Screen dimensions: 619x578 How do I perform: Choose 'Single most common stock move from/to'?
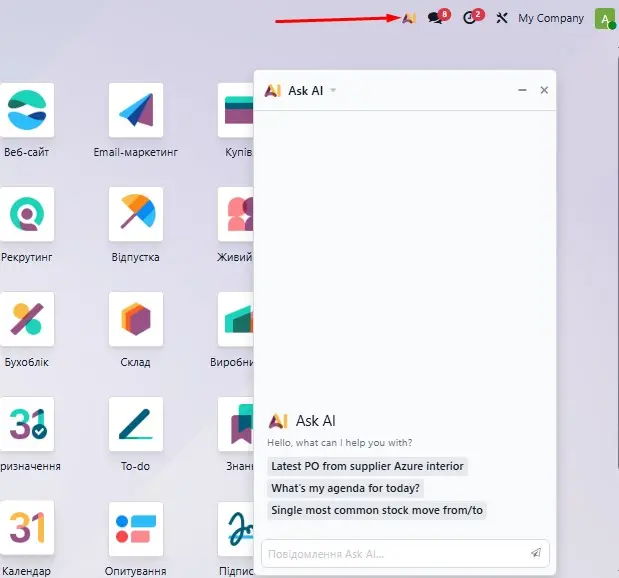coord(377,510)
